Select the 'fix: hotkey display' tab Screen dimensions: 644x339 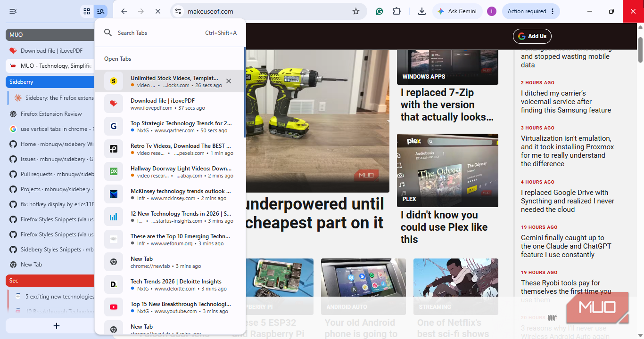tap(50, 204)
